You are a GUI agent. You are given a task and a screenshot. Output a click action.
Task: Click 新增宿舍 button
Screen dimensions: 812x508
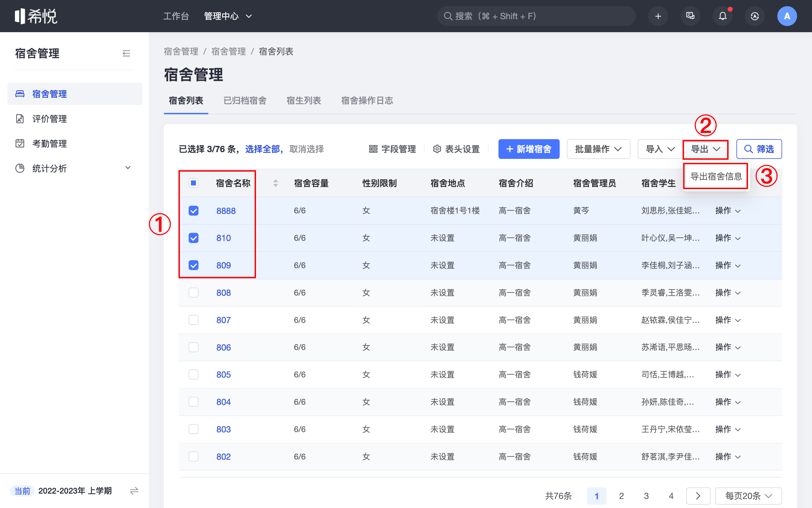click(x=529, y=149)
